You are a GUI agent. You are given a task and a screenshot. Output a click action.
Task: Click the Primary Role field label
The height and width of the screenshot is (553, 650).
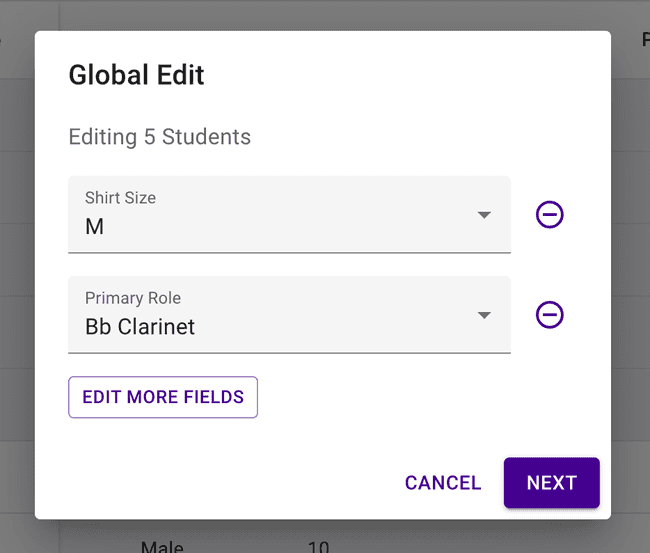(133, 298)
